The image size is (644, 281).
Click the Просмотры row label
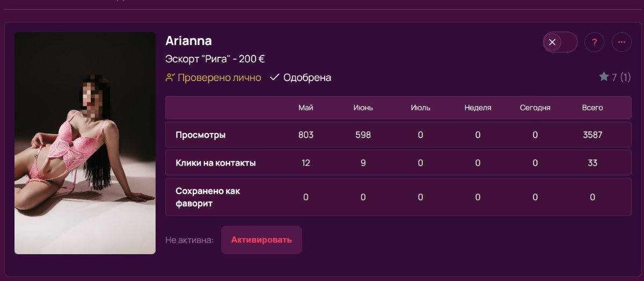201,135
